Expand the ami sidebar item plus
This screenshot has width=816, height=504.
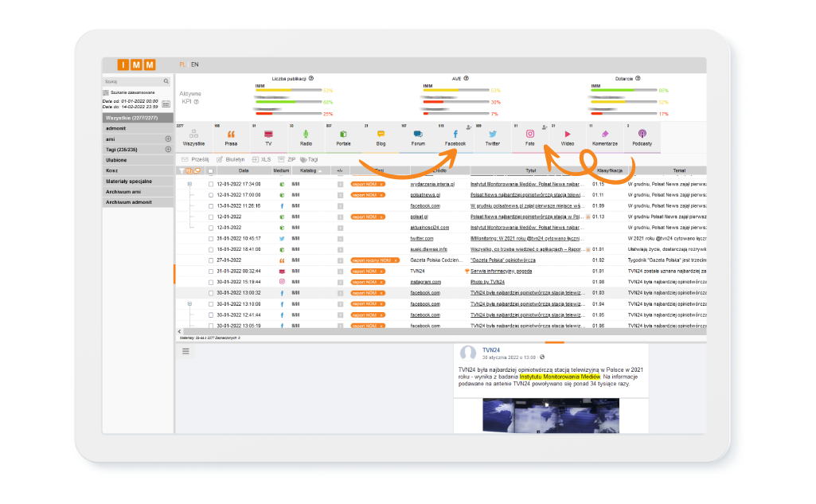tap(168, 139)
